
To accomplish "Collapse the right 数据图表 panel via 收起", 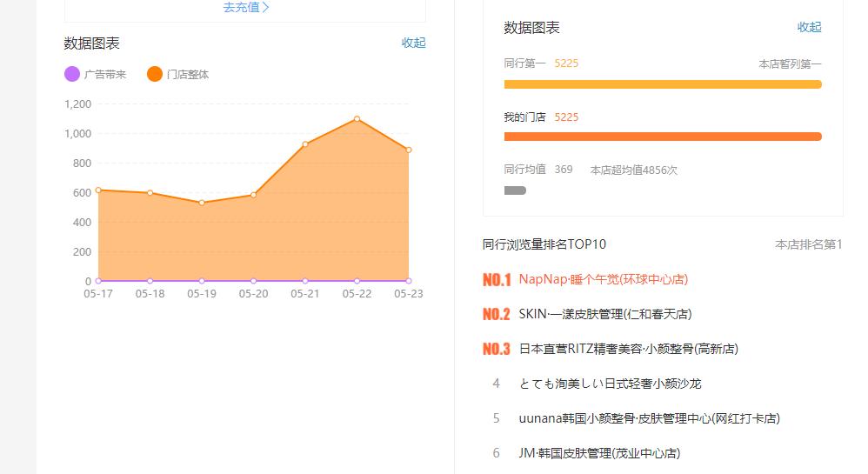I will point(810,27).
